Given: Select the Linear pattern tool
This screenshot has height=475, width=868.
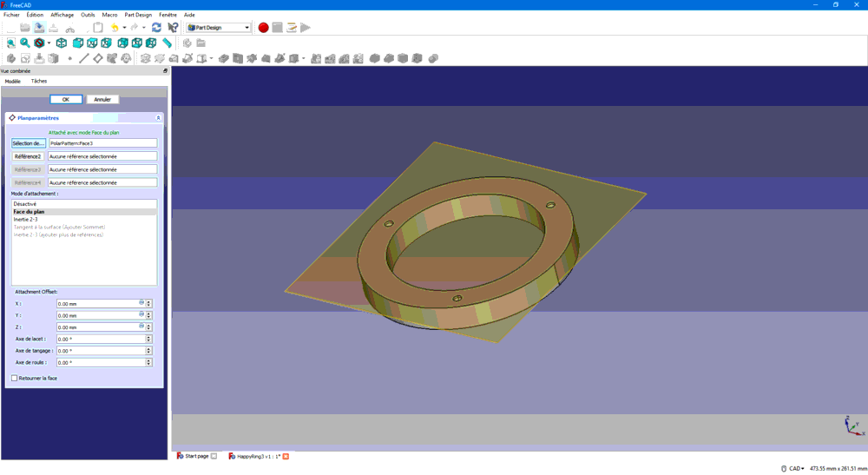Looking at the screenshot, I should click(x=330, y=58).
